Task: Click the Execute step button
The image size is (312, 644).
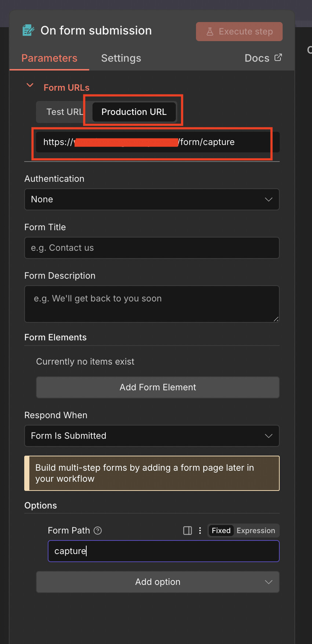Action: pyautogui.click(x=239, y=32)
